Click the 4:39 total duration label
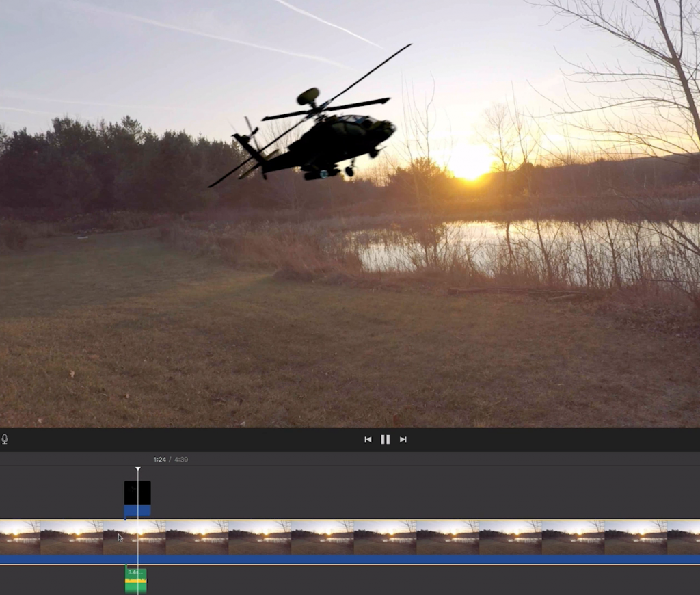700x595 pixels. [x=181, y=460]
